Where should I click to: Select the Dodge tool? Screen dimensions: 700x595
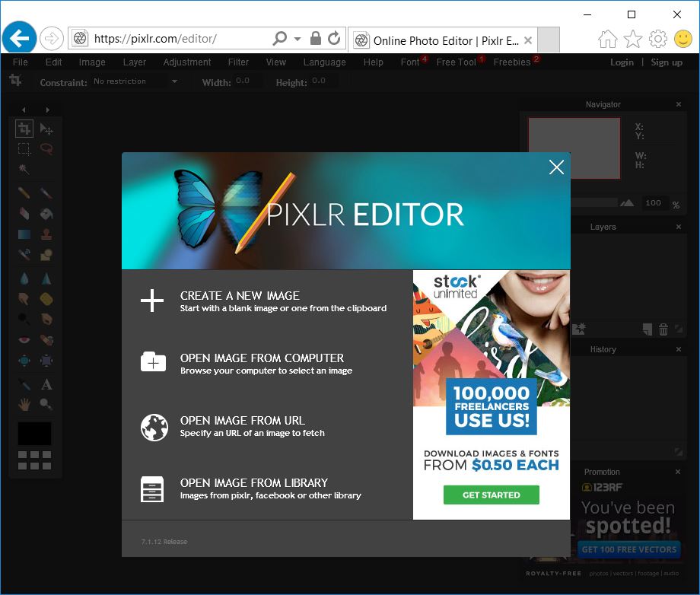pos(24,319)
